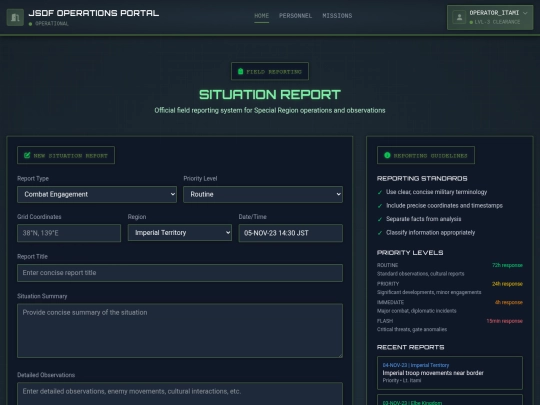This screenshot has height=405, width=540.
Task: Click the New Situation Report edit icon
Action: click(x=27, y=155)
